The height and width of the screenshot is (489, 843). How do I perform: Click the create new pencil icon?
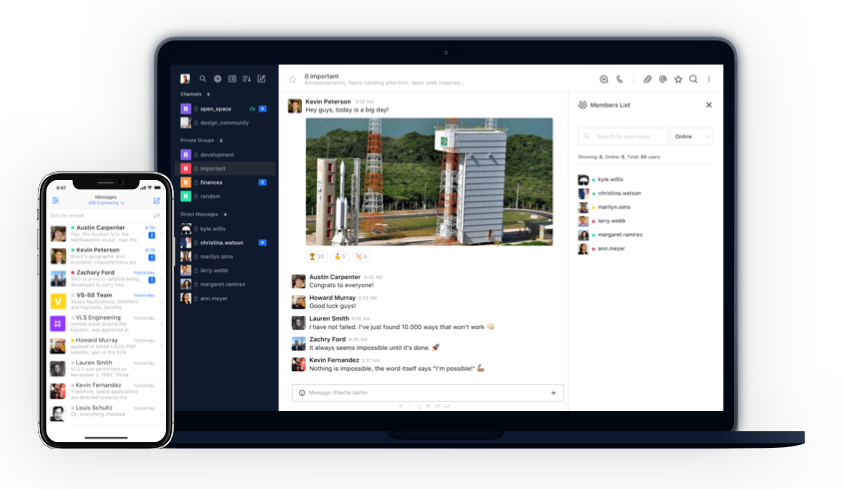point(261,78)
